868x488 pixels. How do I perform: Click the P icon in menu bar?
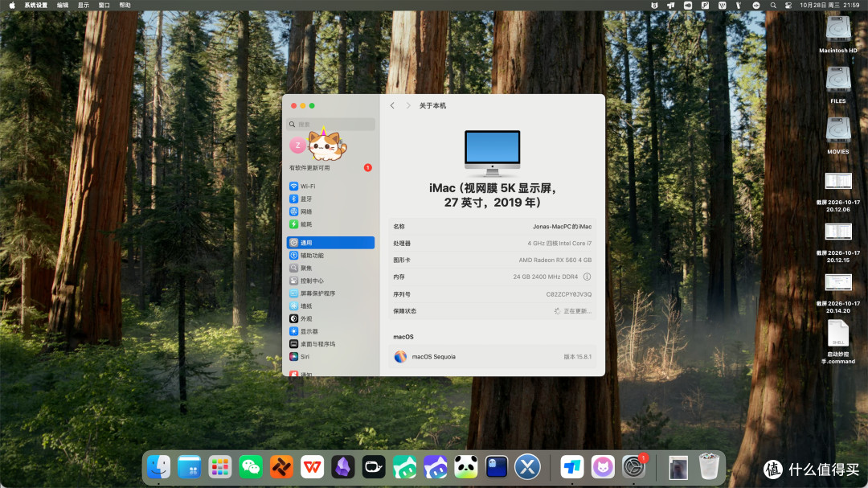coord(705,5)
